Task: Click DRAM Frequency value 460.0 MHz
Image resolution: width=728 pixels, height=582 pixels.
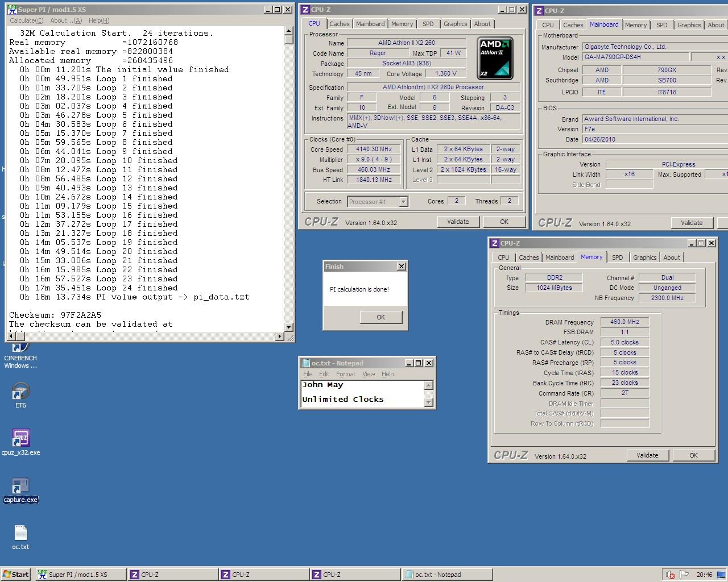Action: pyautogui.click(x=624, y=322)
